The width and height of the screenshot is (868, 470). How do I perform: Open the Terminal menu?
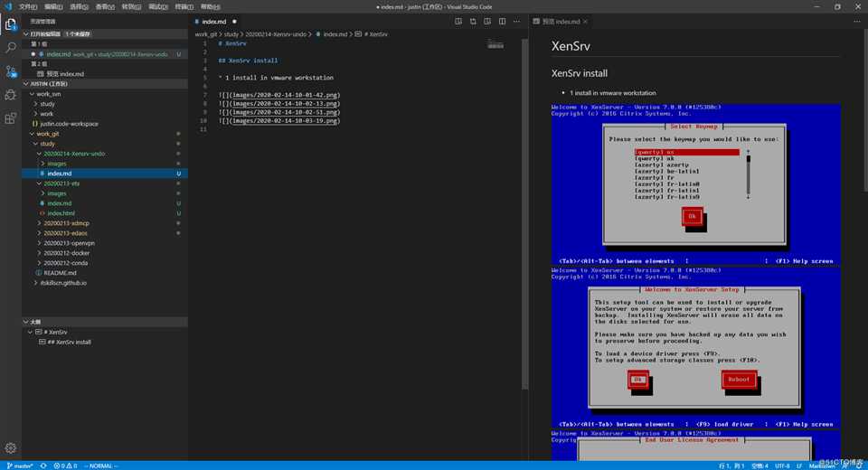point(184,6)
